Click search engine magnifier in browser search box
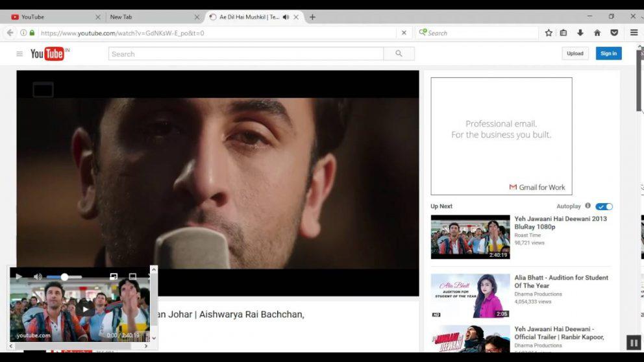This screenshot has height=362, width=644. (x=423, y=32)
